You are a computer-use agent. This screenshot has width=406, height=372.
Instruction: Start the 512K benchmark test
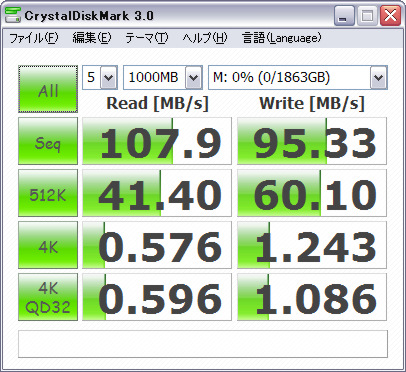[48, 193]
